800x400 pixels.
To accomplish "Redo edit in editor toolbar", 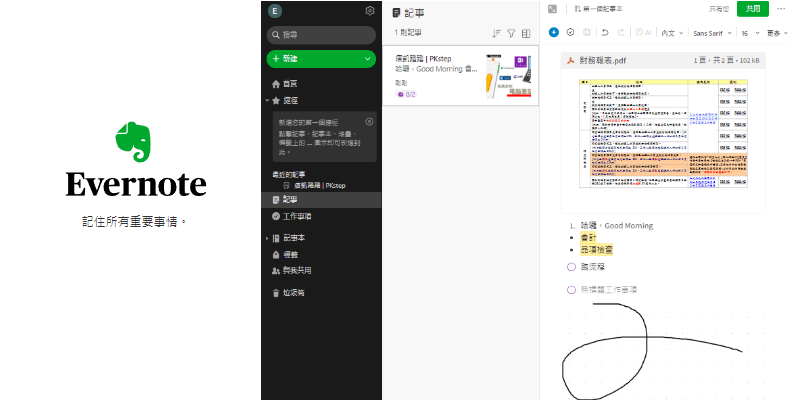I will tap(621, 33).
